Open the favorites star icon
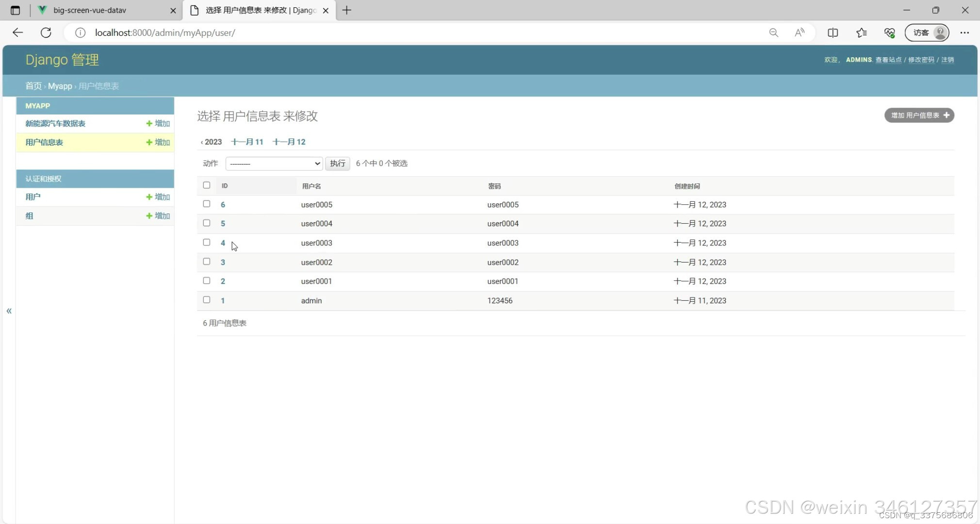Screen dimensions: 980x524 [861, 33]
